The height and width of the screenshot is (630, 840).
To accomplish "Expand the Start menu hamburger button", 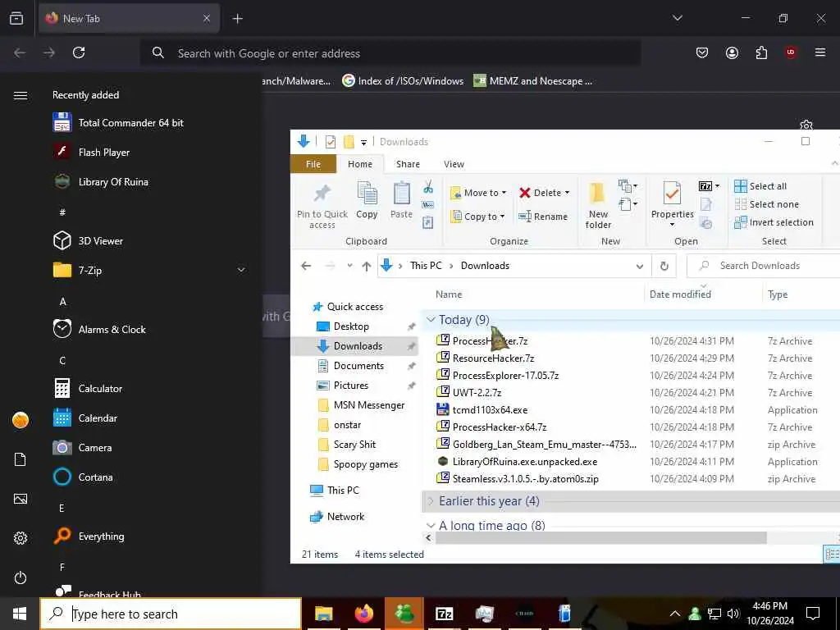I will pos(21,95).
